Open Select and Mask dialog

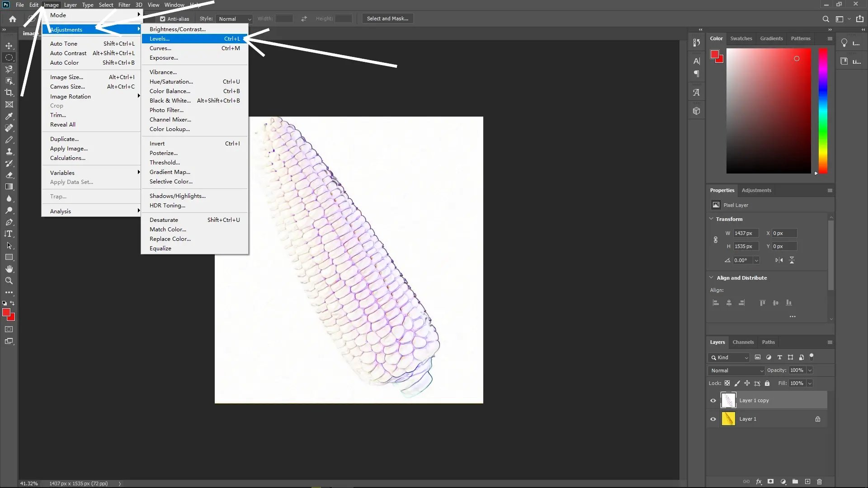tap(387, 19)
